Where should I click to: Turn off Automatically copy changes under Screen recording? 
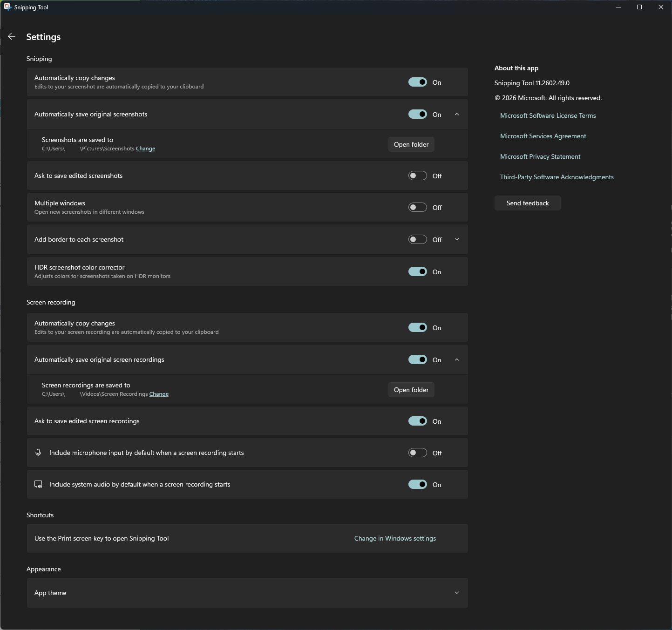point(418,327)
